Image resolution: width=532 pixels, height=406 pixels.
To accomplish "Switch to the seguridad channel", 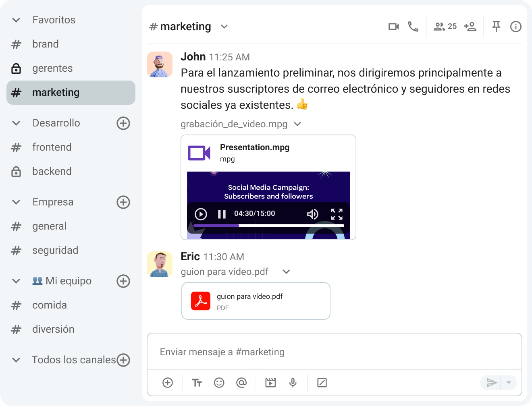I will 55,251.
